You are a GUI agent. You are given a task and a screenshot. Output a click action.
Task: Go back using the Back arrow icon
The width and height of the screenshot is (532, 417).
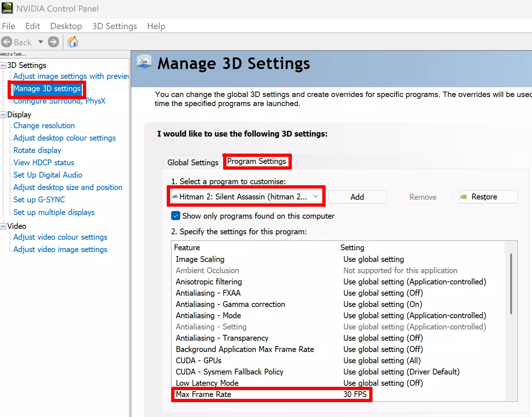coord(7,42)
